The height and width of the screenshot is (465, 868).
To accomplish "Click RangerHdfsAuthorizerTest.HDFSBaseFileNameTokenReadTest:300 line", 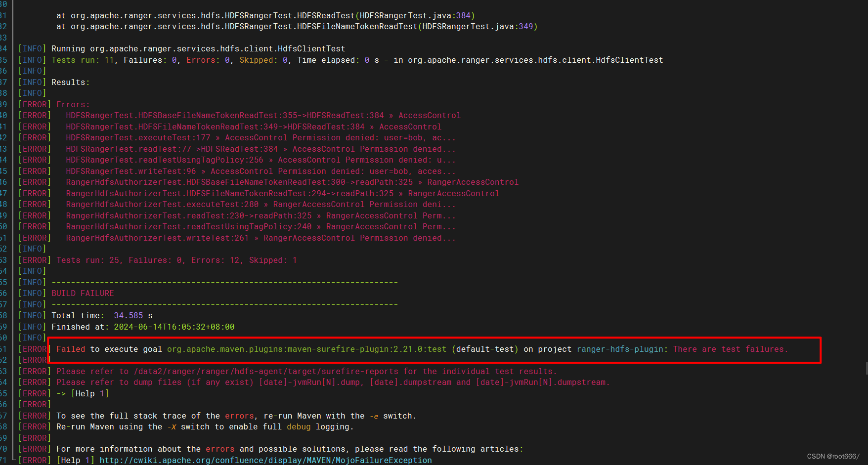I will click(292, 182).
